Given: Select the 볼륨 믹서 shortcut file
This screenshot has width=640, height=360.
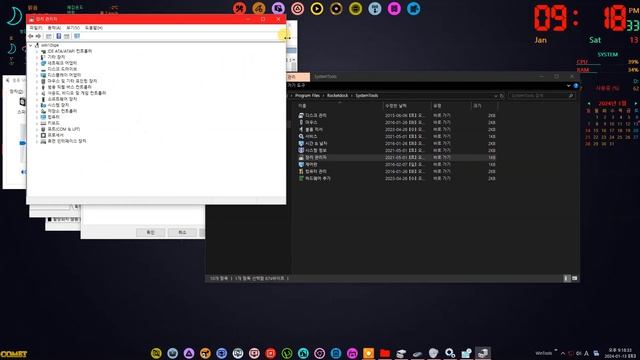Looking at the screenshot, I should tap(314, 129).
